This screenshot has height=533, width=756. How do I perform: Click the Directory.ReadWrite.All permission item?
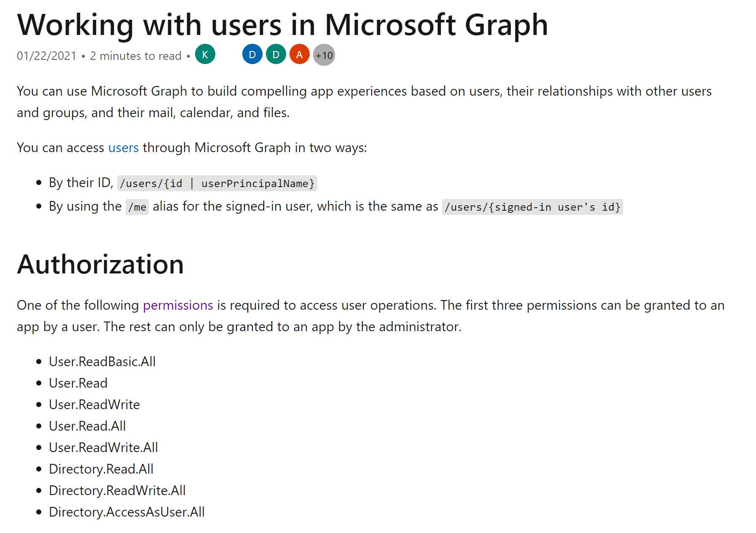[117, 491]
